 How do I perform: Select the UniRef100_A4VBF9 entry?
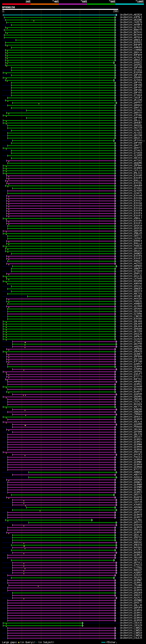pyautogui.click(x=131, y=25)
